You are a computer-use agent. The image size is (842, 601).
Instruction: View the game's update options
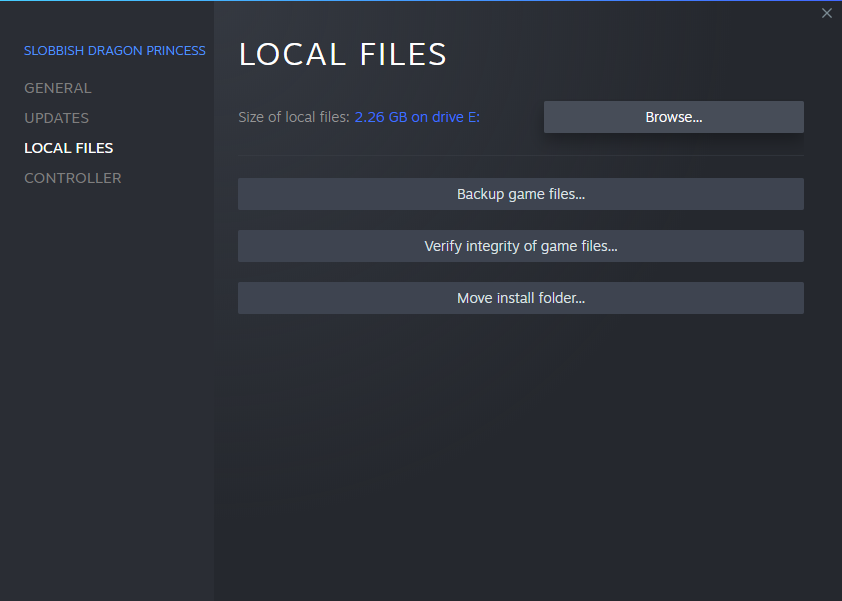pos(57,118)
